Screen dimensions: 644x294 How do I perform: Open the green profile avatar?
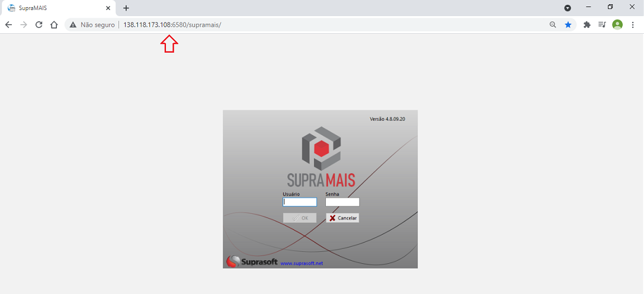617,25
